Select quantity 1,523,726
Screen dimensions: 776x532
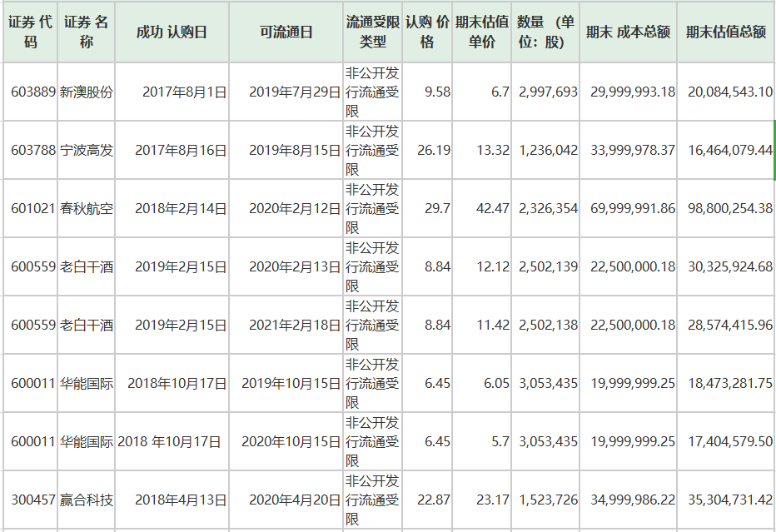coord(548,500)
